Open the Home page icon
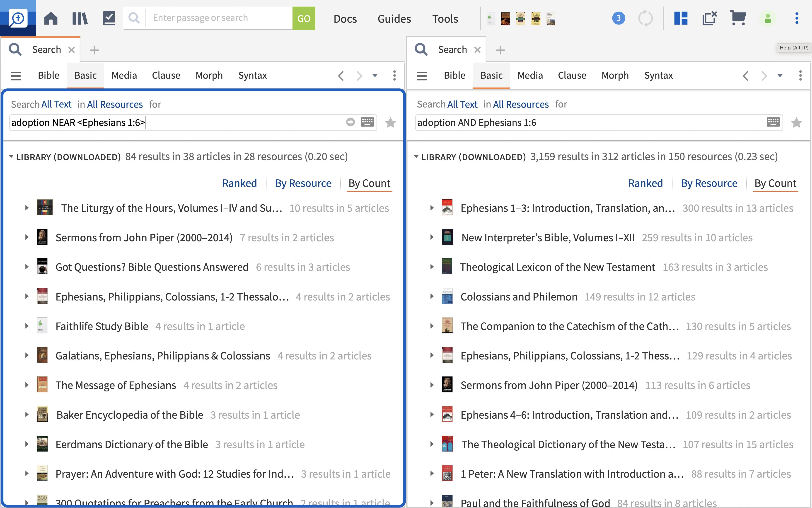 (x=51, y=18)
